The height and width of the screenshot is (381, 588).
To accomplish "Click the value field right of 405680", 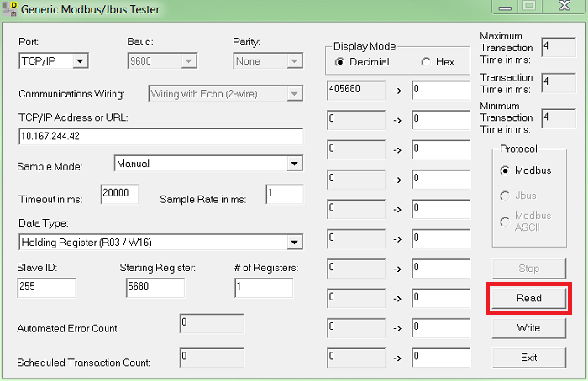I will coord(441,90).
